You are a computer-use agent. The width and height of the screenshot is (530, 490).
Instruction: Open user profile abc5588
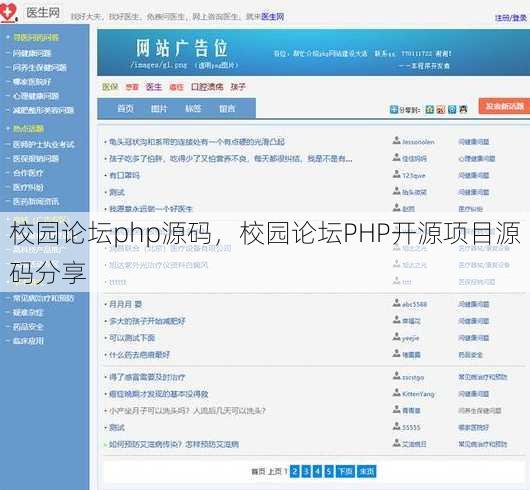coord(414,304)
